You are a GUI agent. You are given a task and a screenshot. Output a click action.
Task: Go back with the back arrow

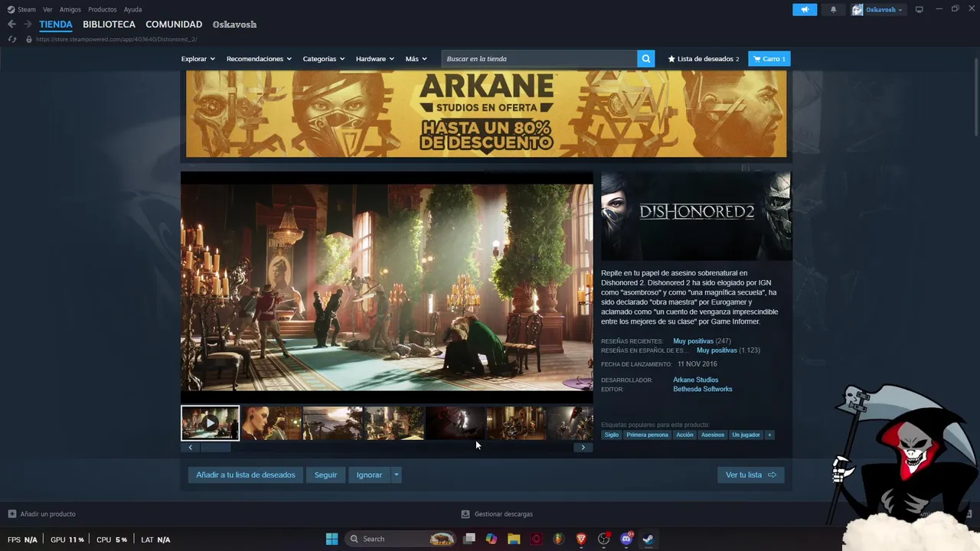11,24
